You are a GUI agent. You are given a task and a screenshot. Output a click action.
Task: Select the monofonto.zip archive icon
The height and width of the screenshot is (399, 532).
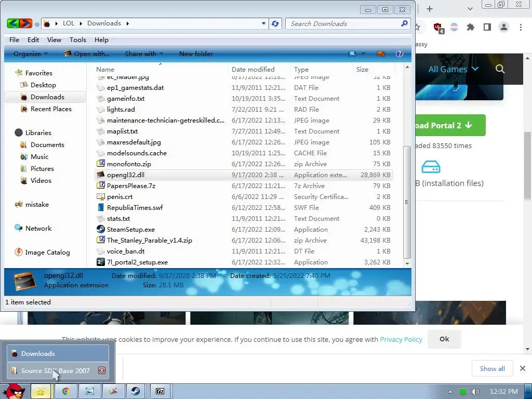click(x=100, y=164)
